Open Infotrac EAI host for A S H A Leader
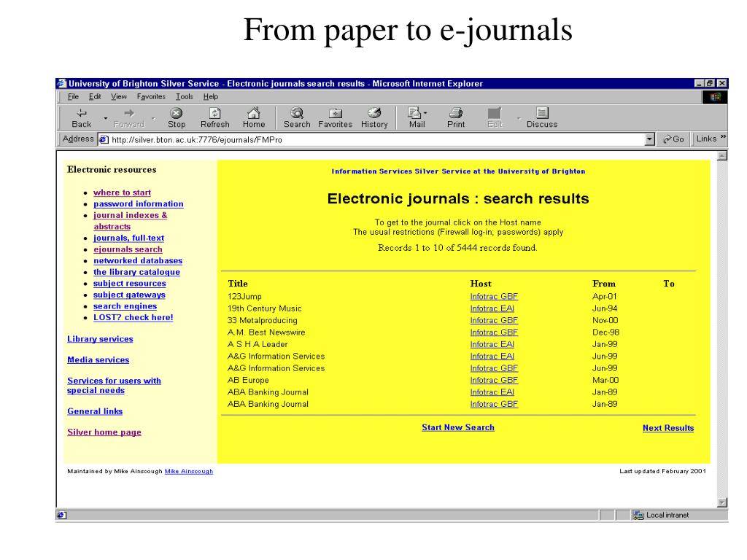This screenshot has height=560, width=747. tap(492, 344)
